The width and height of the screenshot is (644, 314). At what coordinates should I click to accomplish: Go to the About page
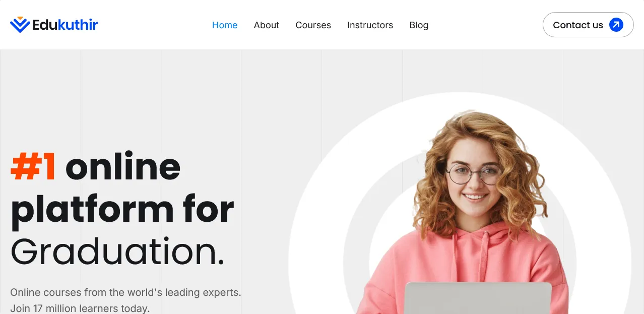(267, 25)
